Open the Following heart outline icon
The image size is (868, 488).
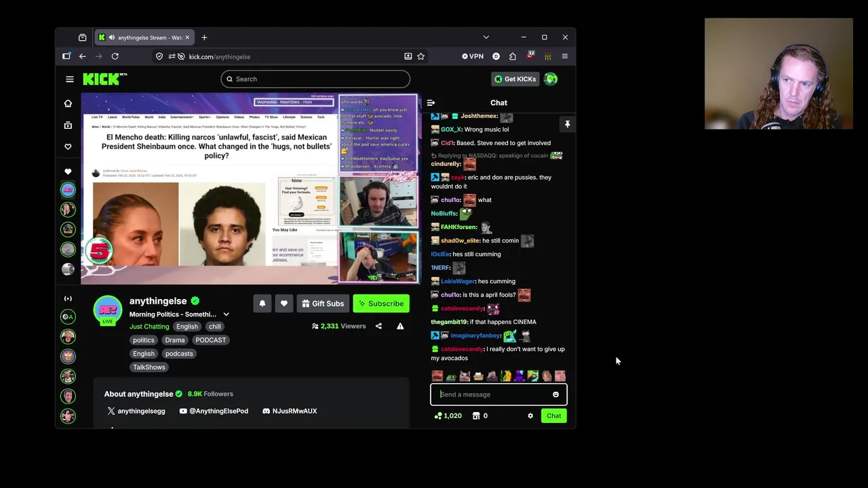point(68,146)
